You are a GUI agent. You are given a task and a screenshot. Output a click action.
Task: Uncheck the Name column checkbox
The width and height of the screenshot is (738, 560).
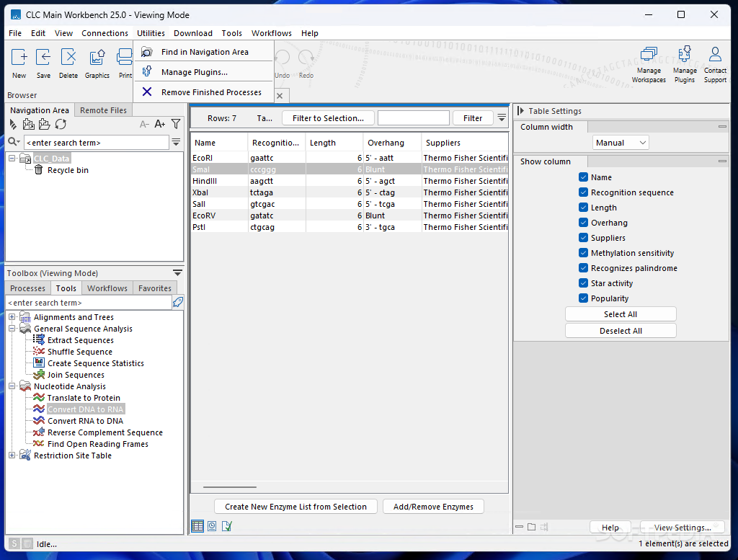click(x=583, y=177)
